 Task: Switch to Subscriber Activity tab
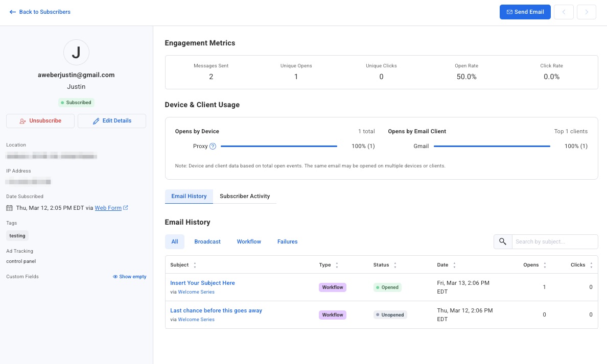pos(245,196)
